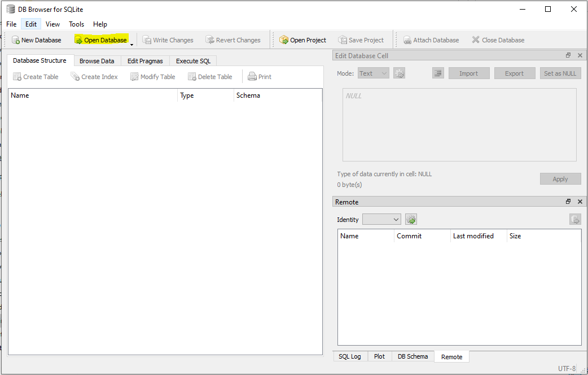The image size is (588, 375).
Task: Click the Type column header
Action: coord(205,95)
